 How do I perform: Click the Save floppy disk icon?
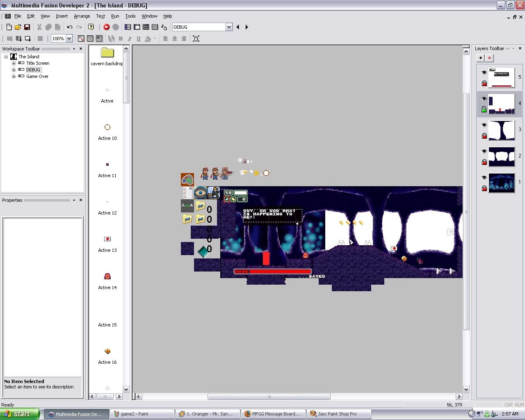pos(27,27)
